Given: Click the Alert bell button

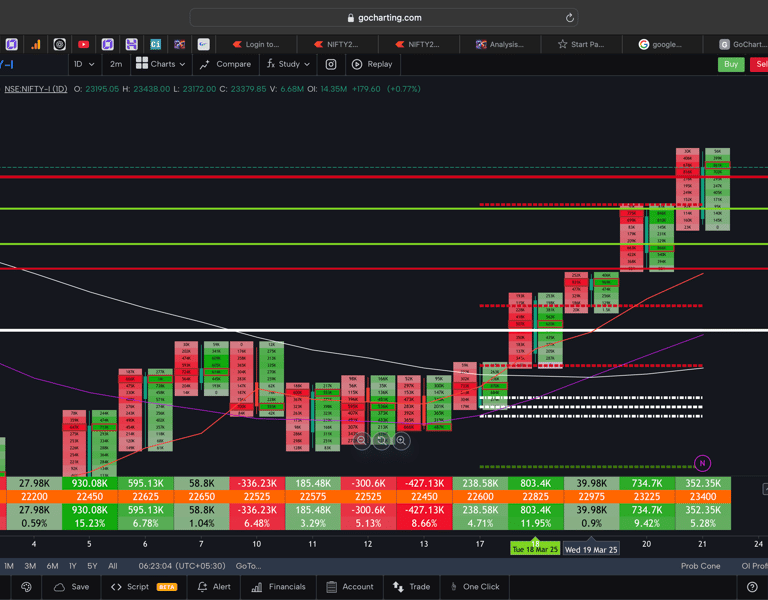Looking at the screenshot, I should point(214,587).
